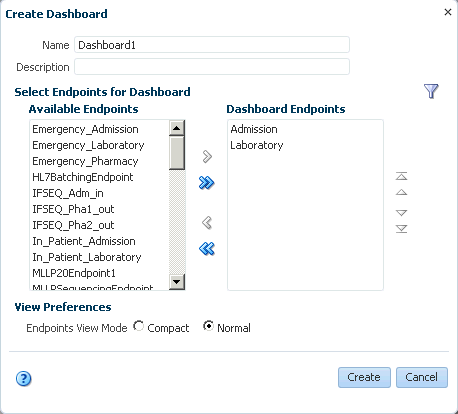Move selected dashboard endpoint up one
The width and height of the screenshot is (458, 414).
[x=401, y=192]
